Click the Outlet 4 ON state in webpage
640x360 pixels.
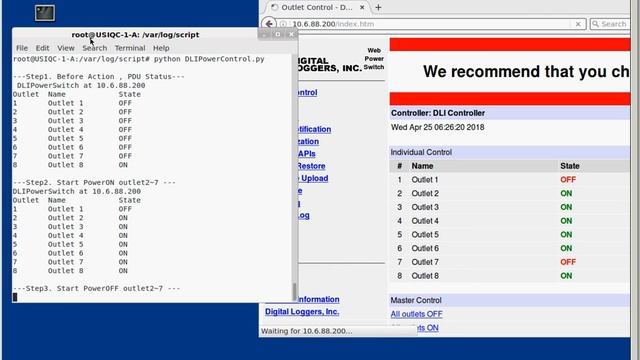566,221
